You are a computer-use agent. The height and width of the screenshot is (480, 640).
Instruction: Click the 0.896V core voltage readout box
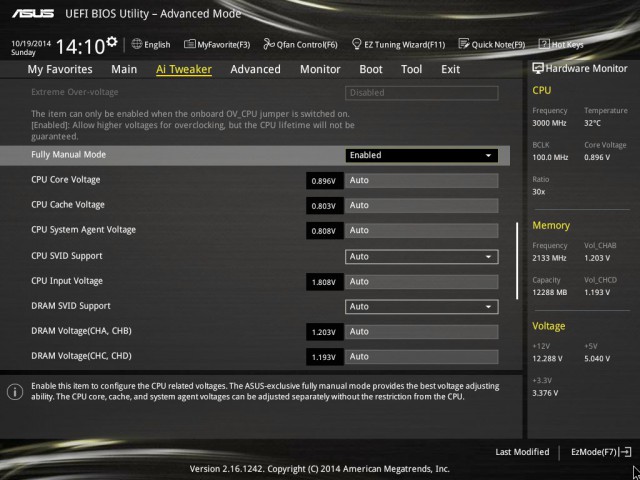click(324, 181)
